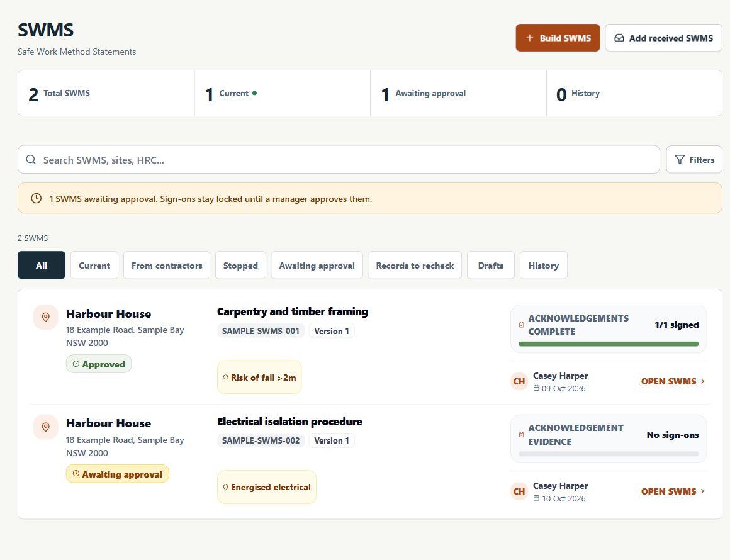Click the hazard icon on Risk of fall tag
730x560 pixels.
coord(226,378)
